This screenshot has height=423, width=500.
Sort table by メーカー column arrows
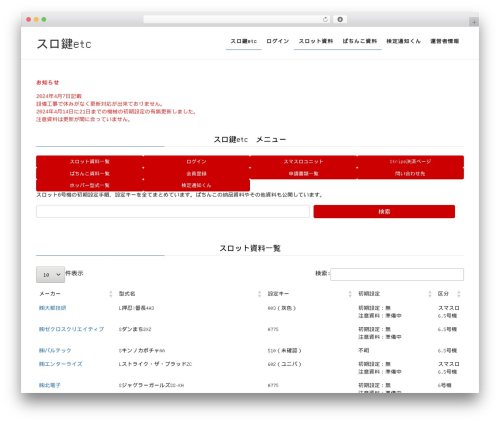(x=111, y=294)
